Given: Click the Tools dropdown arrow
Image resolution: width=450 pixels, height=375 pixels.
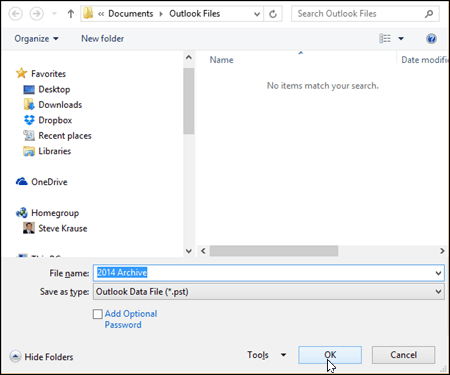Looking at the screenshot, I should (283, 355).
